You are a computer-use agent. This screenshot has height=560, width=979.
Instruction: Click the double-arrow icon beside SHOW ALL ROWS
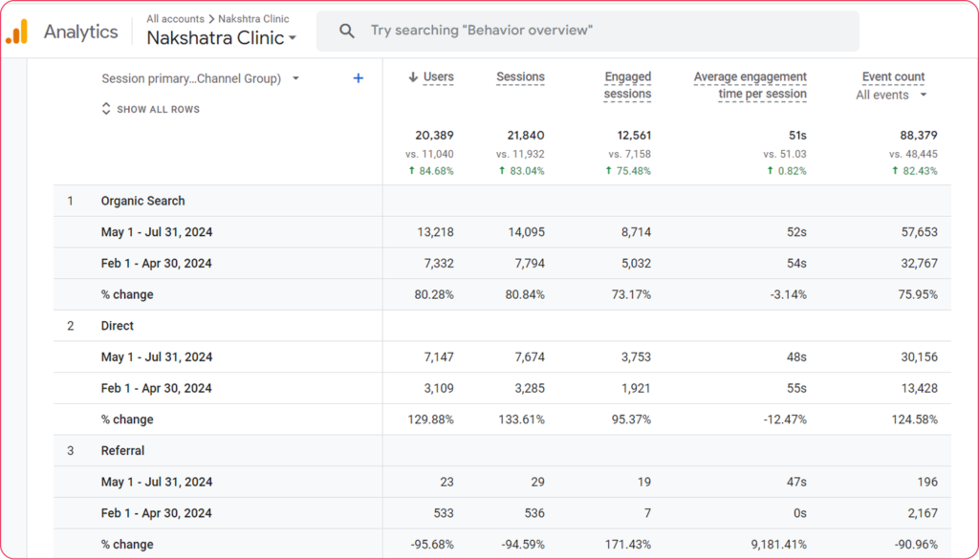point(105,109)
